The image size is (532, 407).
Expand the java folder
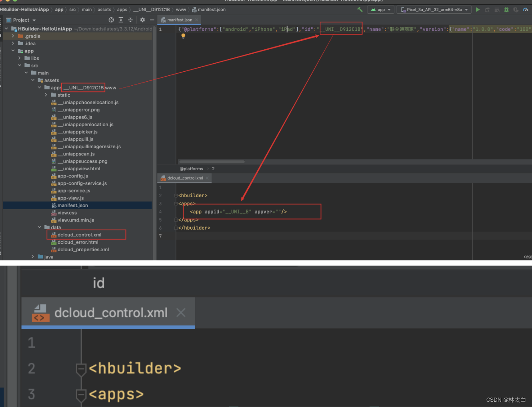pos(33,256)
